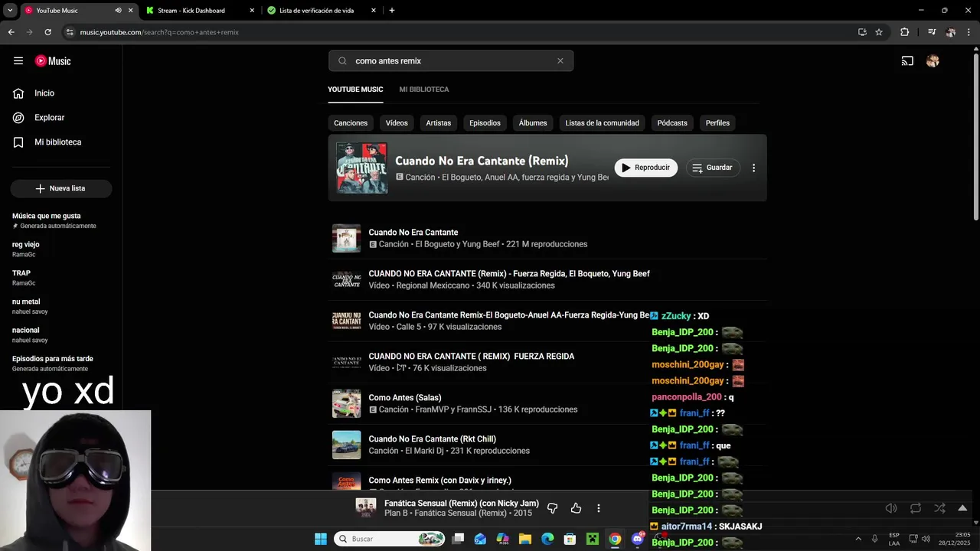The height and width of the screenshot is (551, 980).
Task: Open Microsoft Edge from the taskbar
Action: pos(547,539)
